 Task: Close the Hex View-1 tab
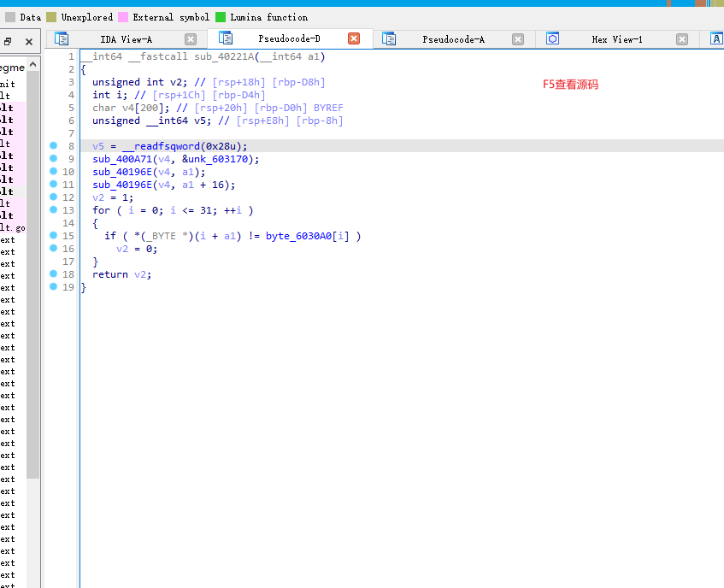(682, 39)
